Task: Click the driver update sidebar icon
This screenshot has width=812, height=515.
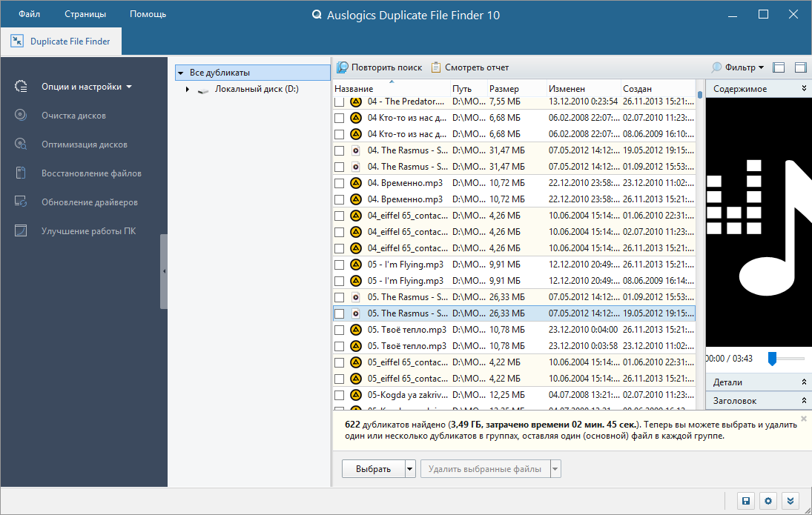Action: tap(21, 202)
